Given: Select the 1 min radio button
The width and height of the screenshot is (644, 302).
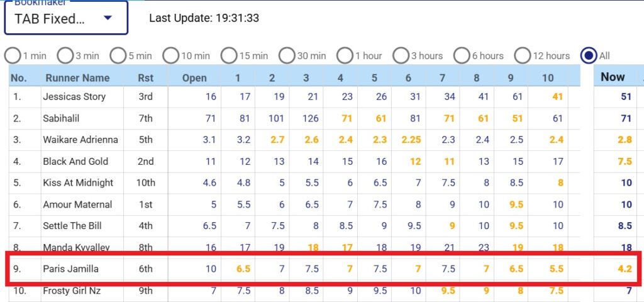Looking at the screenshot, I should coord(13,55).
